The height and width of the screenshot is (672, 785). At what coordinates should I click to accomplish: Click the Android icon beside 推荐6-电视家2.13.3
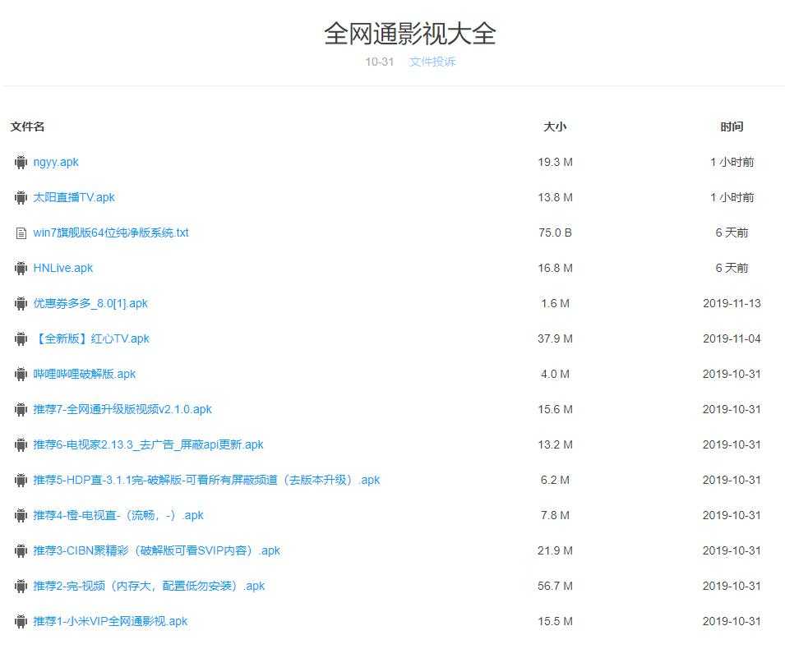[21, 444]
